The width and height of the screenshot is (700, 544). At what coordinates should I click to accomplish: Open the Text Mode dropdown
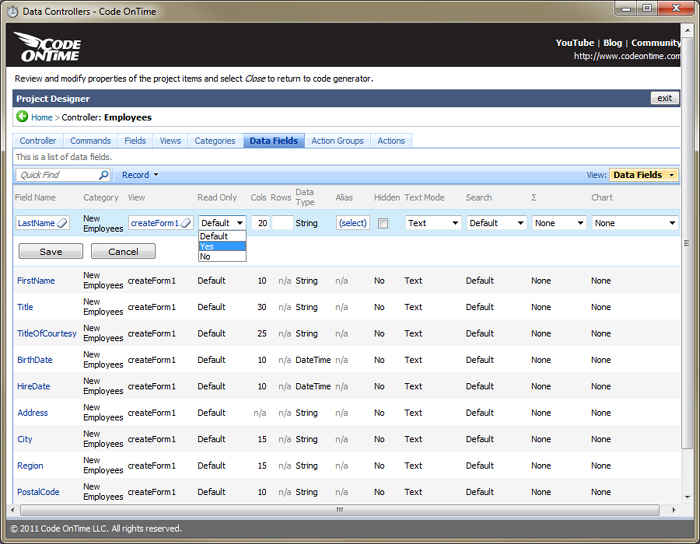[433, 223]
